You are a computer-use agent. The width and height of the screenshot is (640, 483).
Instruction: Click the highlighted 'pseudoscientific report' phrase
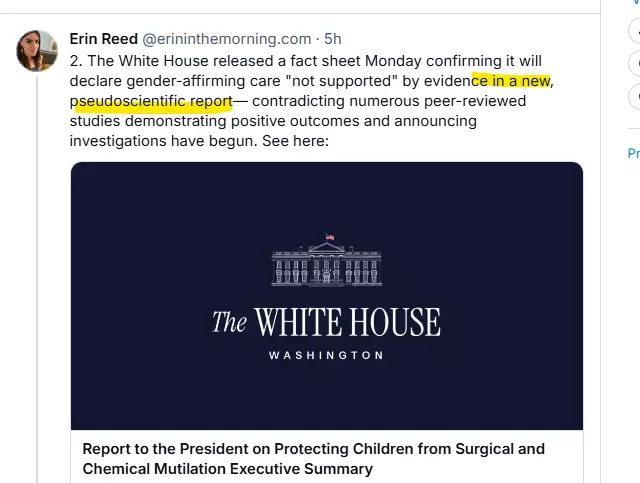[152, 101]
